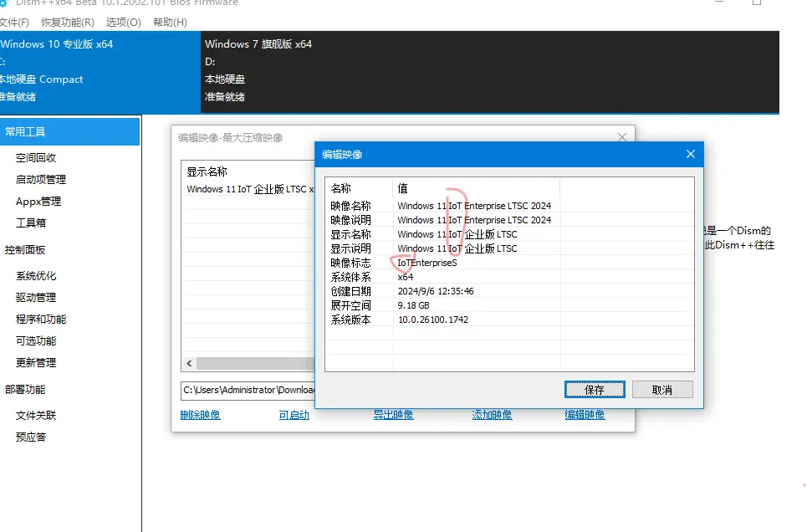Click the 可启动 link
807x532 pixels.
[x=294, y=415]
